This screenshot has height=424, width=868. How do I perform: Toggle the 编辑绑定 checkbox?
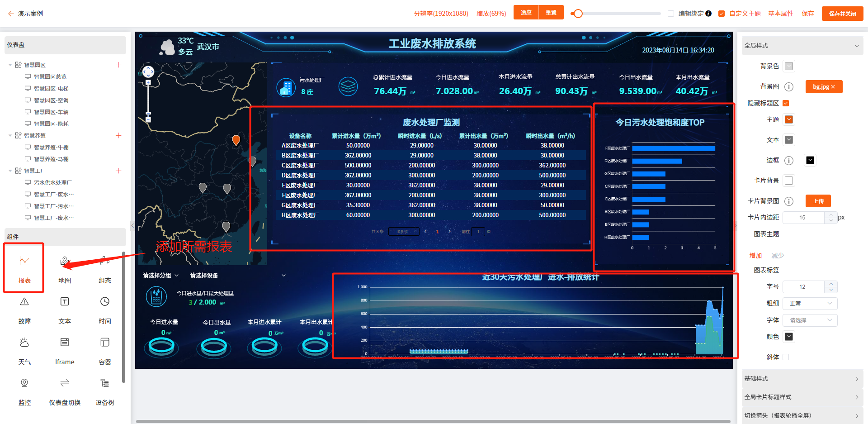click(671, 14)
